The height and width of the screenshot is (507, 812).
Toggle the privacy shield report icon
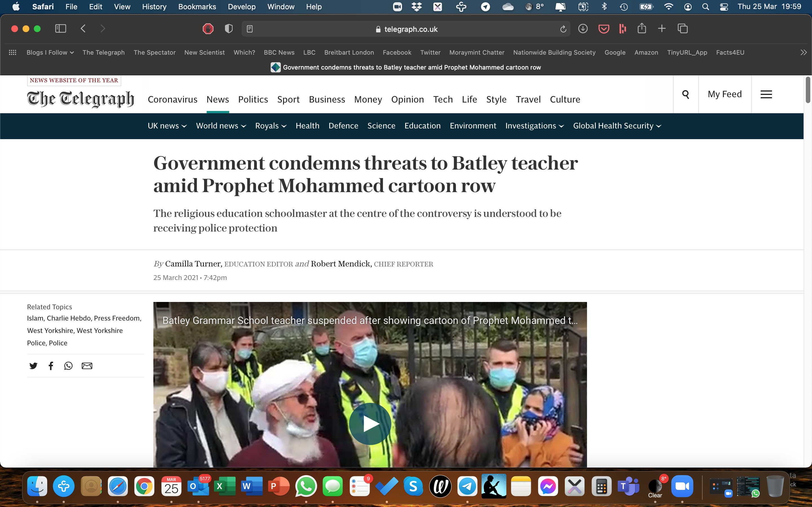pyautogui.click(x=228, y=29)
